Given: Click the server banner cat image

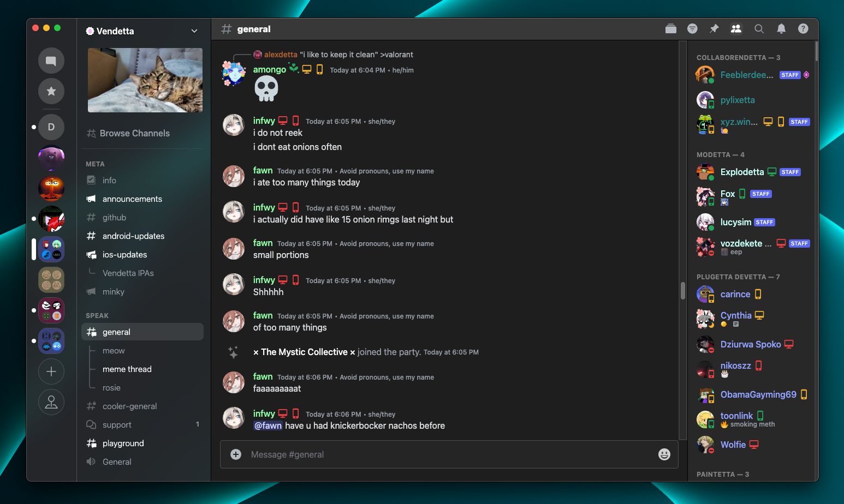Looking at the screenshot, I should tap(145, 80).
